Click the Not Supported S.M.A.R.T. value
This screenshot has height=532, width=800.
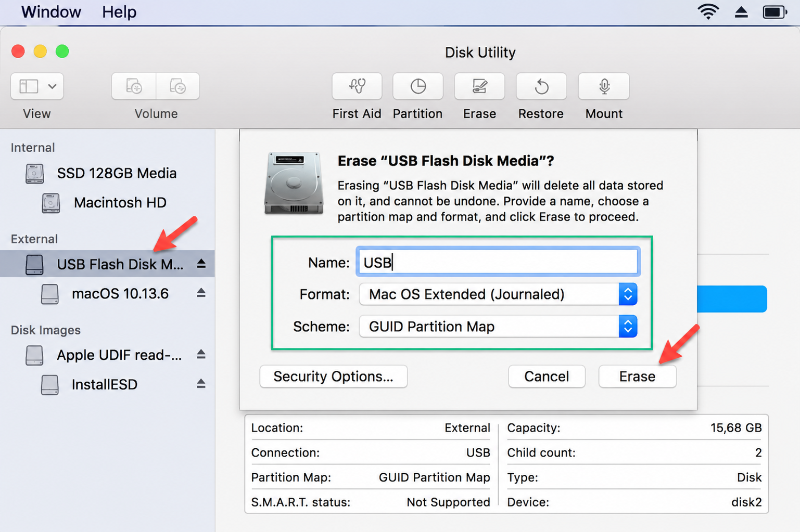(x=448, y=502)
